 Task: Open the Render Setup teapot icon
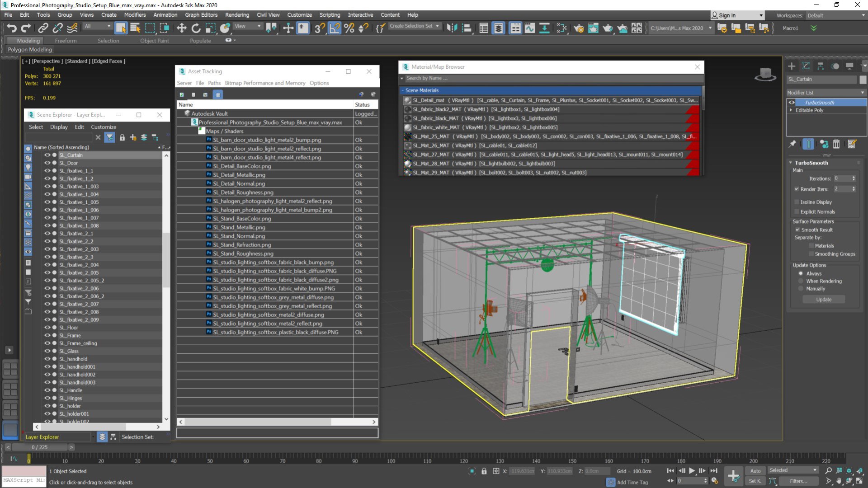579,28
